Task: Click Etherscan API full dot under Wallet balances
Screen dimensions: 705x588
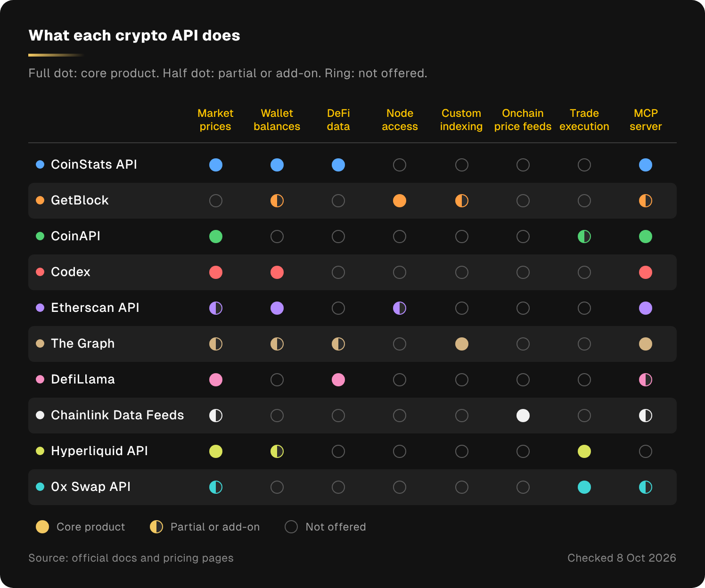Action: (277, 308)
